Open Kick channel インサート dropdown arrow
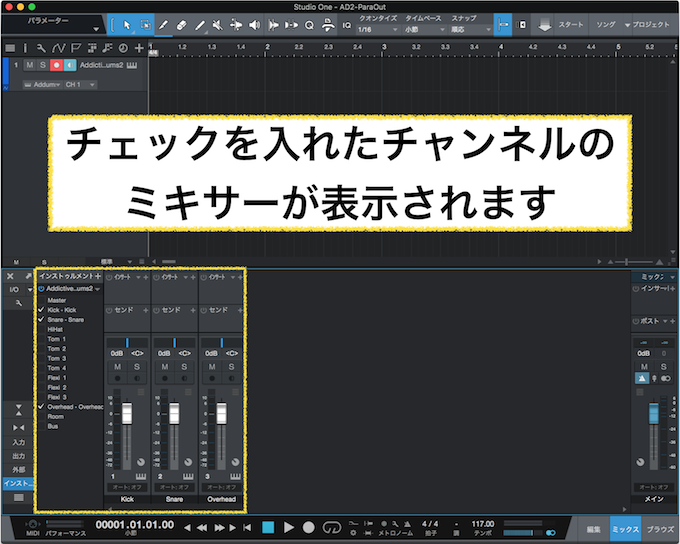The image size is (680, 544). (138, 277)
